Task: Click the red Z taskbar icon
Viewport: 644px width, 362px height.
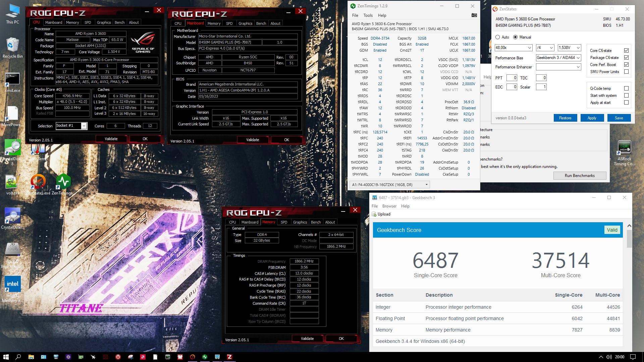Action: point(229,357)
